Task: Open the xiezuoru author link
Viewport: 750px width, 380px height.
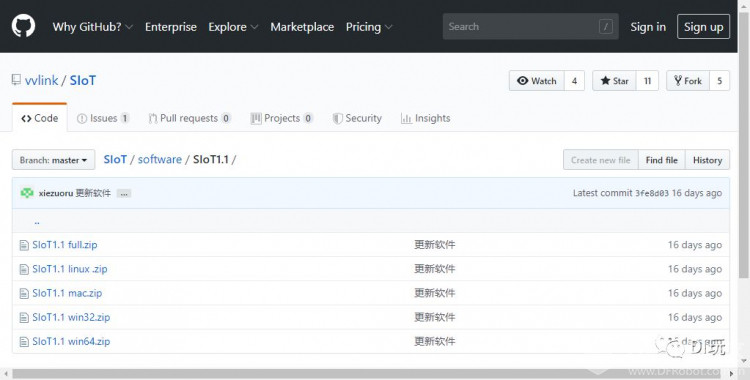Action: pyautogui.click(x=56, y=193)
